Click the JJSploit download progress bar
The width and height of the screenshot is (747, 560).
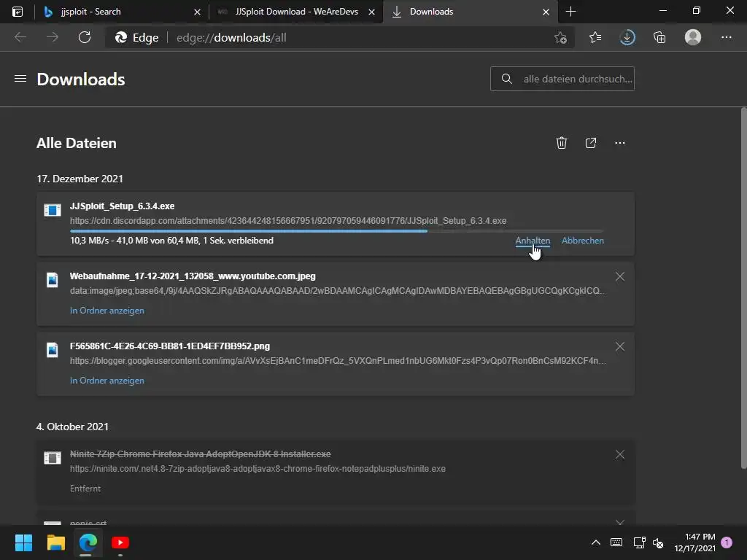(x=337, y=231)
